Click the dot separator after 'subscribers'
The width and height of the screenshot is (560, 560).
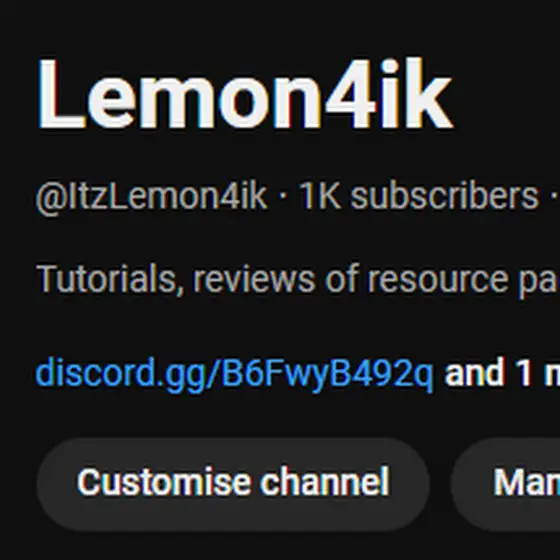click(x=554, y=196)
